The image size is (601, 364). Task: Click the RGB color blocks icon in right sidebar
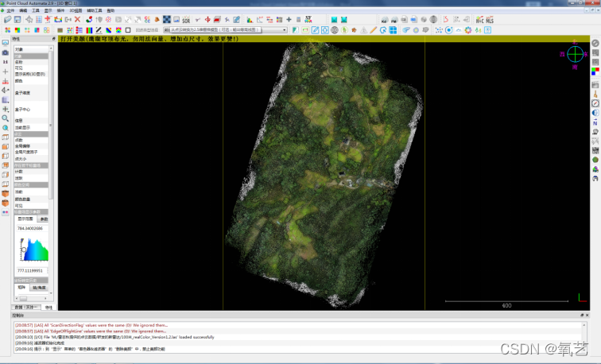click(x=595, y=72)
